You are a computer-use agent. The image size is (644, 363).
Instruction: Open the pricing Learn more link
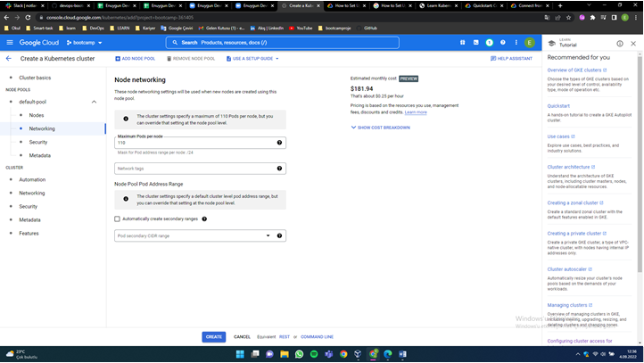pyautogui.click(x=416, y=112)
